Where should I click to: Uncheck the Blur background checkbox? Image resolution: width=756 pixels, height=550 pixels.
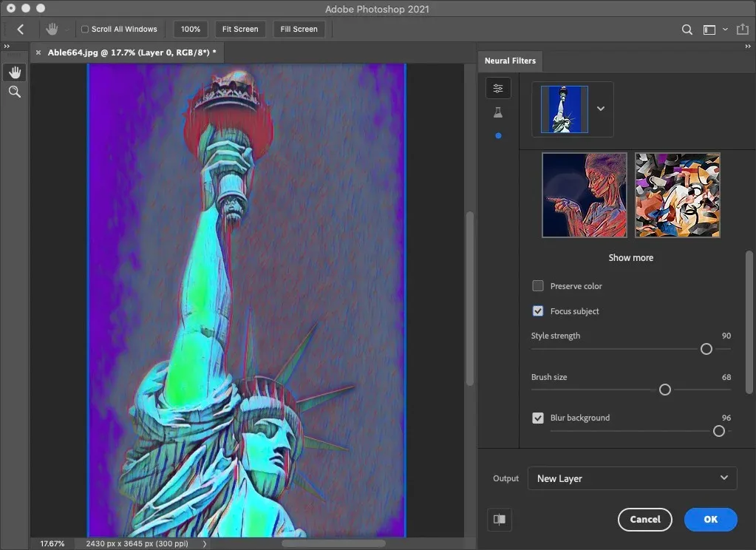538,418
